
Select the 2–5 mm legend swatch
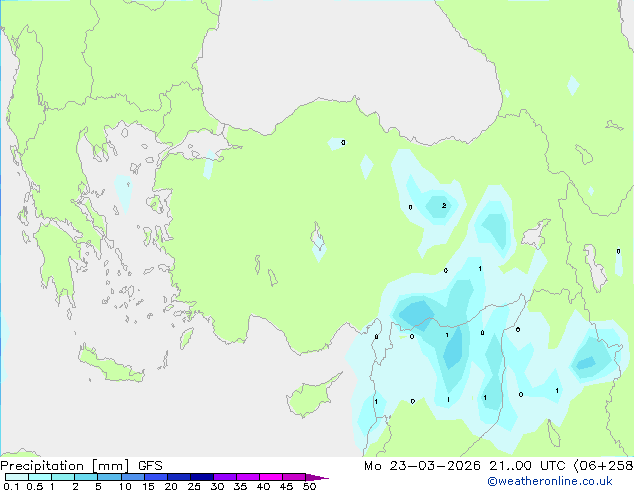[x=86, y=477]
